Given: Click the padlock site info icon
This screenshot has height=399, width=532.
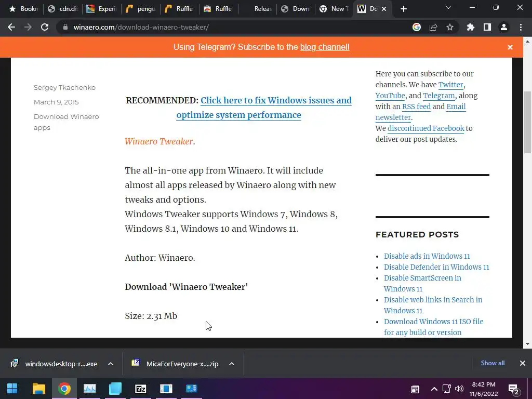Looking at the screenshot, I should (x=65, y=27).
